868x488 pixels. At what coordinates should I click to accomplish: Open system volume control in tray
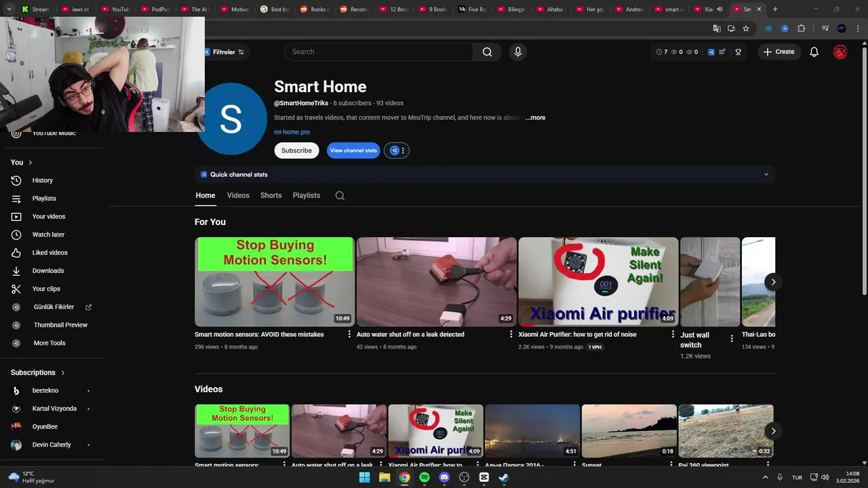coord(825,477)
